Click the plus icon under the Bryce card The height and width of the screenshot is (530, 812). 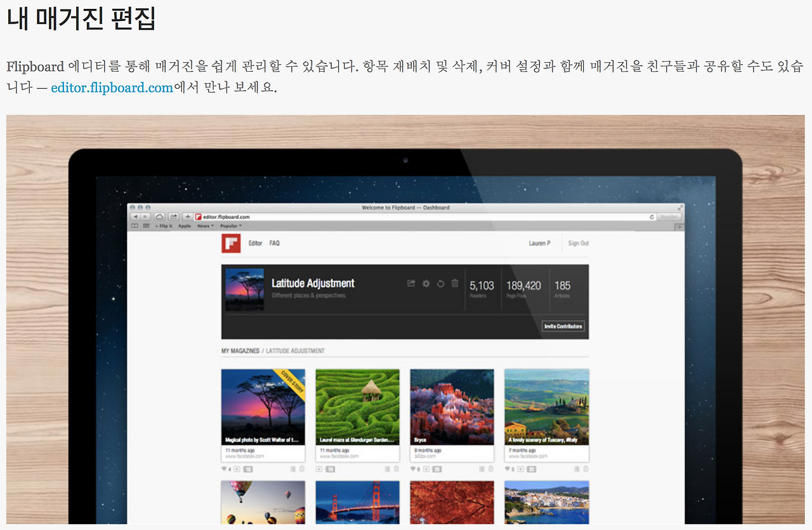(x=425, y=469)
